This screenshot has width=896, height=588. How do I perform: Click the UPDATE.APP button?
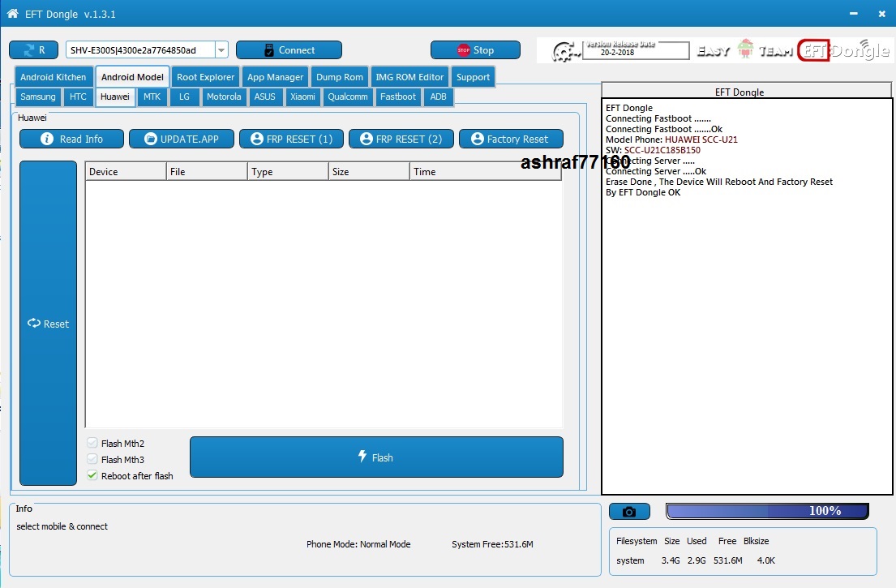click(181, 139)
